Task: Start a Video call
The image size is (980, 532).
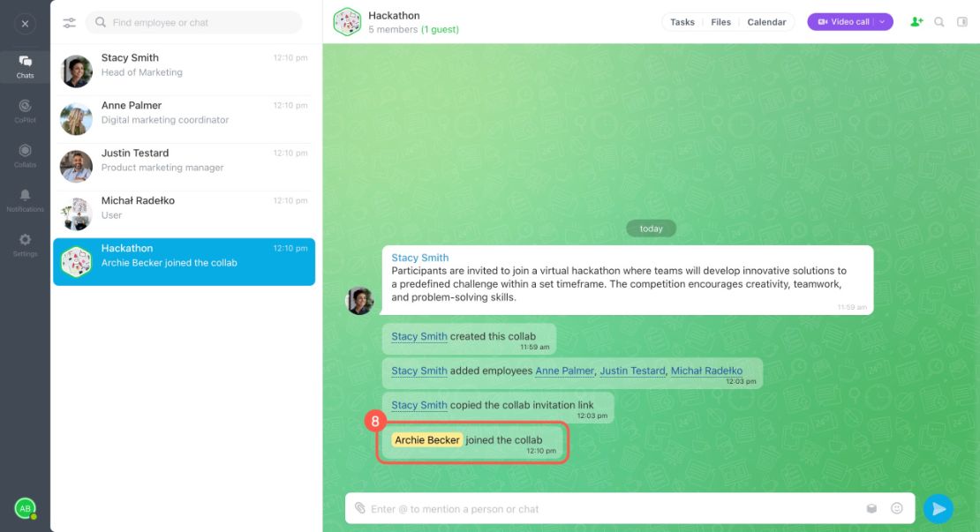Action: [x=843, y=22]
